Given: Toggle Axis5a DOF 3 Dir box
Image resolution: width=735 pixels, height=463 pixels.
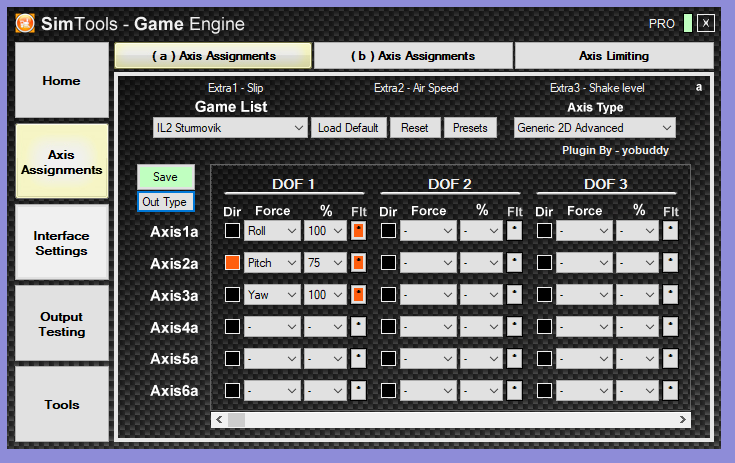Looking at the screenshot, I should pos(544,358).
